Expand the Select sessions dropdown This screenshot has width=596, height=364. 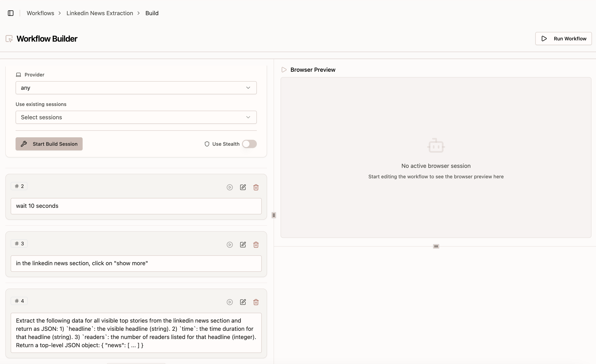pos(136,117)
